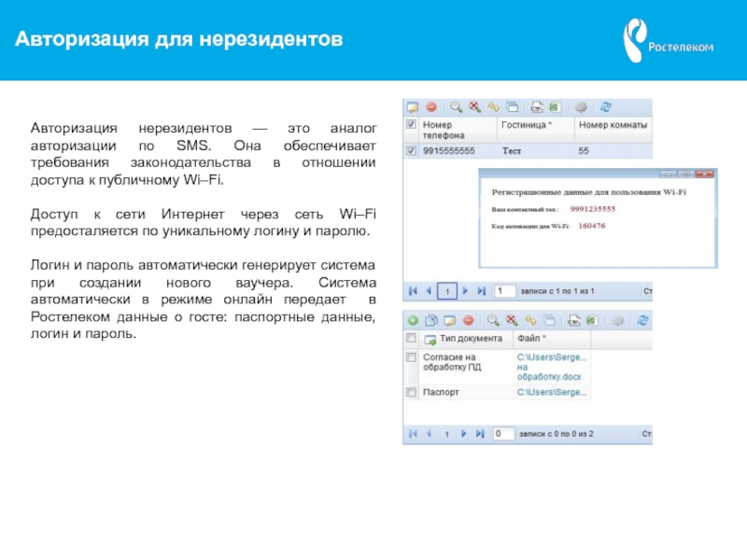
Task: Export documents grid to Excel icon
Action: point(590,320)
